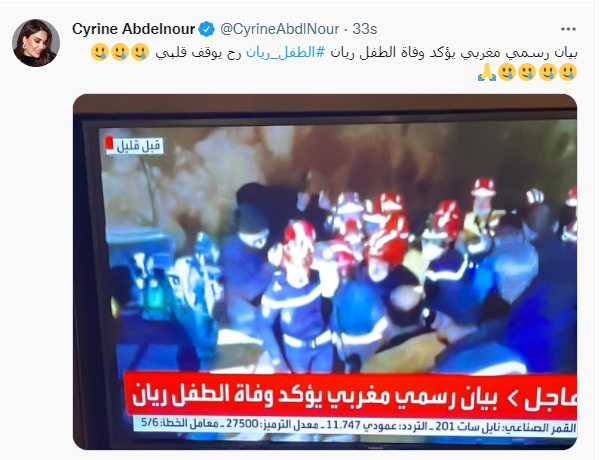This screenshot has height=460, width=603.
Task: Click the satellite frequency ticker strip
Action: coord(354,425)
